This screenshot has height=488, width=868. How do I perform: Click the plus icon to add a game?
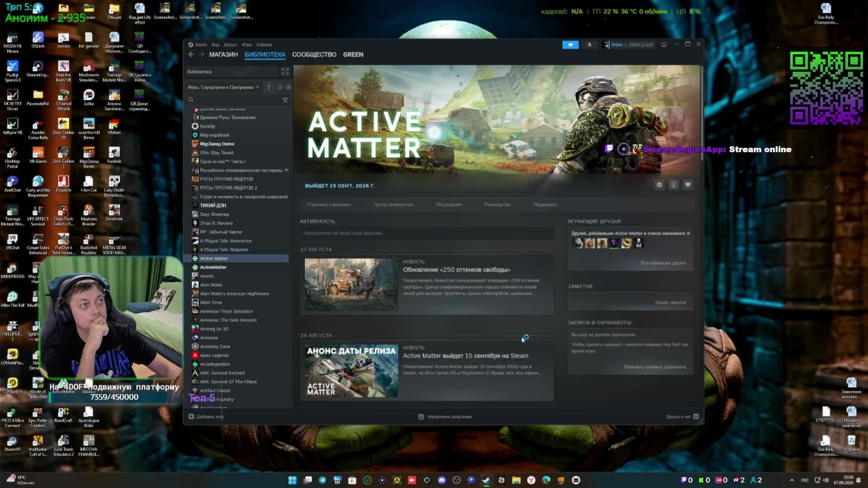click(x=191, y=417)
